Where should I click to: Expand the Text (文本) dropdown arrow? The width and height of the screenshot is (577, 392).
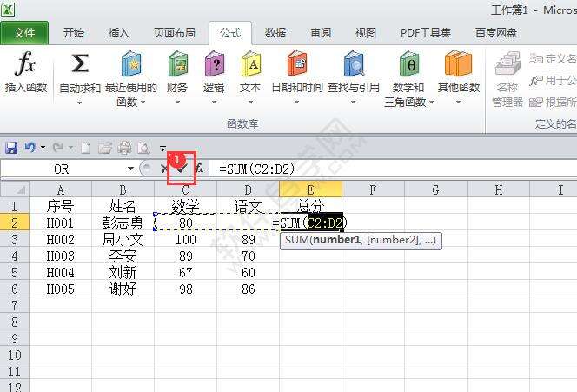coord(250,102)
